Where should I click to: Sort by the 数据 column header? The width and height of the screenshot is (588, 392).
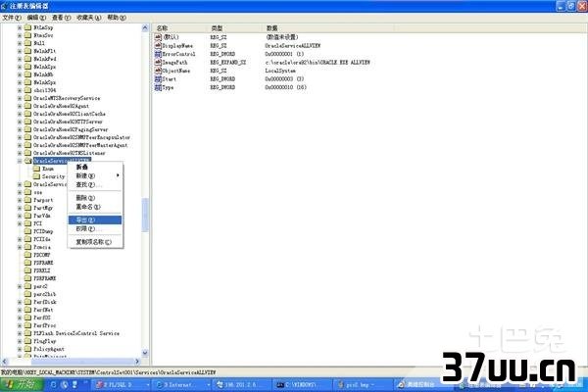pos(328,28)
